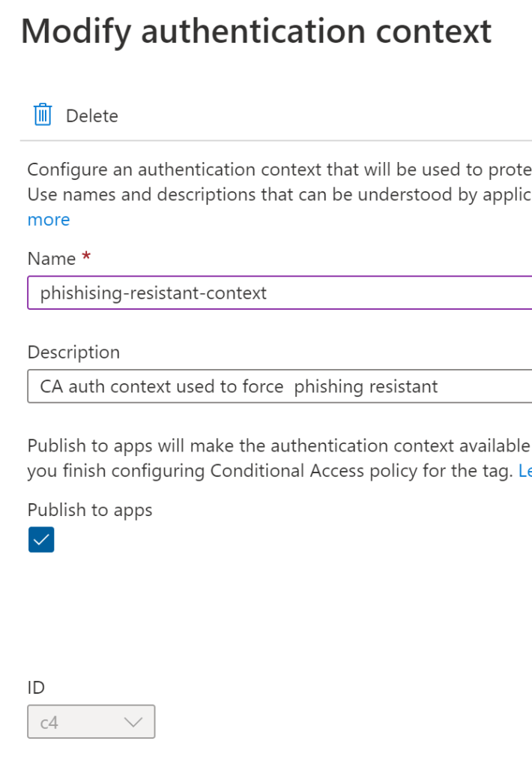Click the 'CA auth context used to force' text
Image resolution: width=532 pixels, height=768 pixels.
pos(162,387)
